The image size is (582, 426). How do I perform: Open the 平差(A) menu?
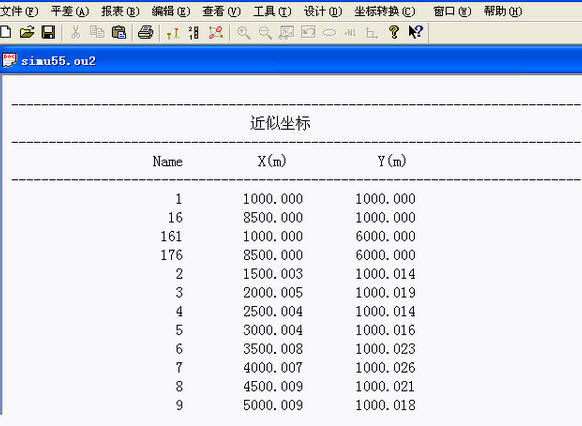point(70,12)
